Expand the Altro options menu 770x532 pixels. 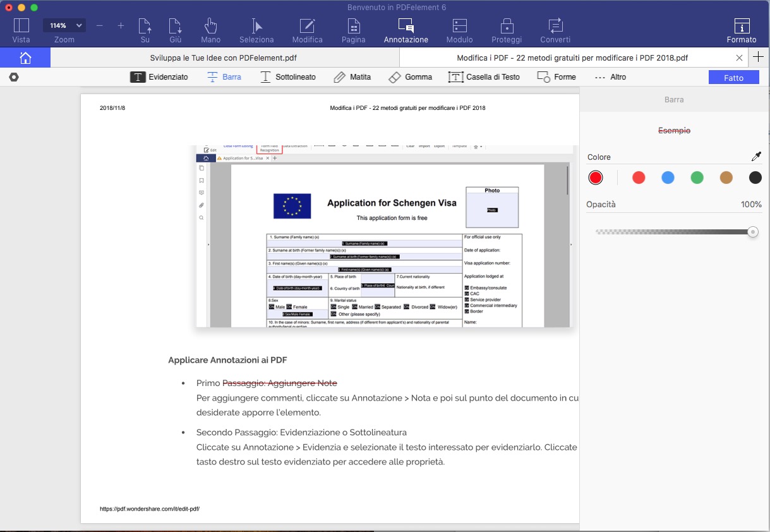coord(610,76)
